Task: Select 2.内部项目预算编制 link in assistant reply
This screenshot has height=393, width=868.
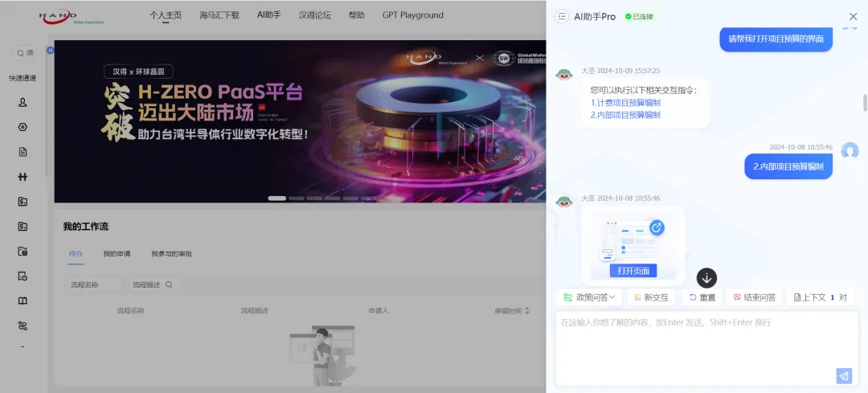Action: pyautogui.click(x=625, y=115)
